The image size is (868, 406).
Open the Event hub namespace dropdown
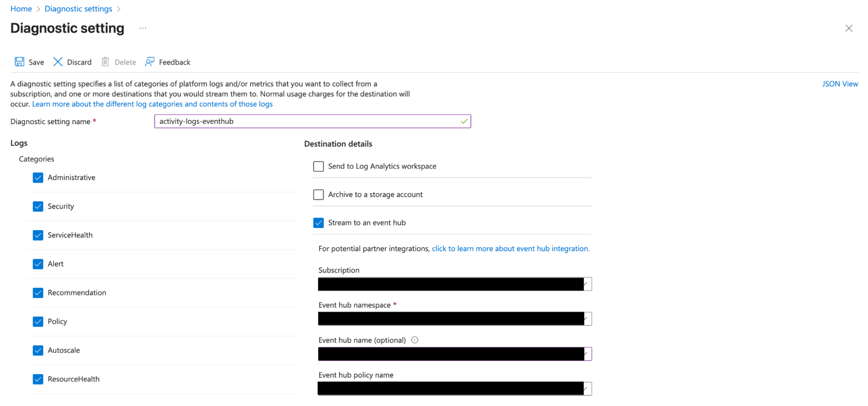coord(455,319)
